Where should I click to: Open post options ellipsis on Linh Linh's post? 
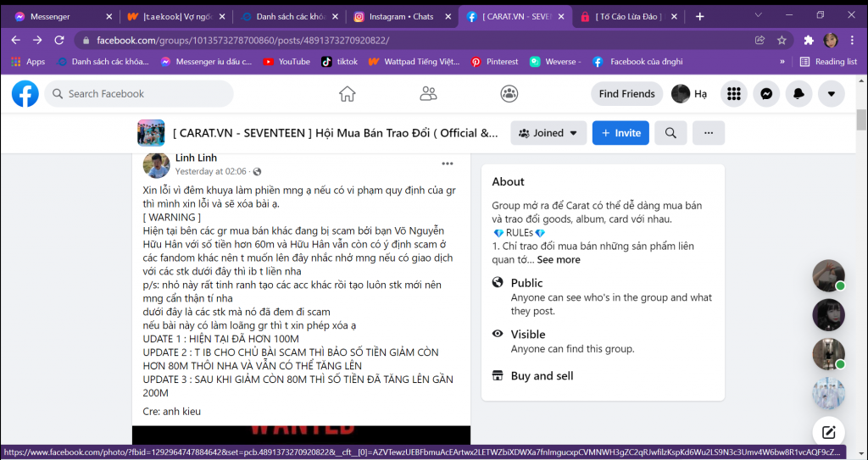[448, 163]
